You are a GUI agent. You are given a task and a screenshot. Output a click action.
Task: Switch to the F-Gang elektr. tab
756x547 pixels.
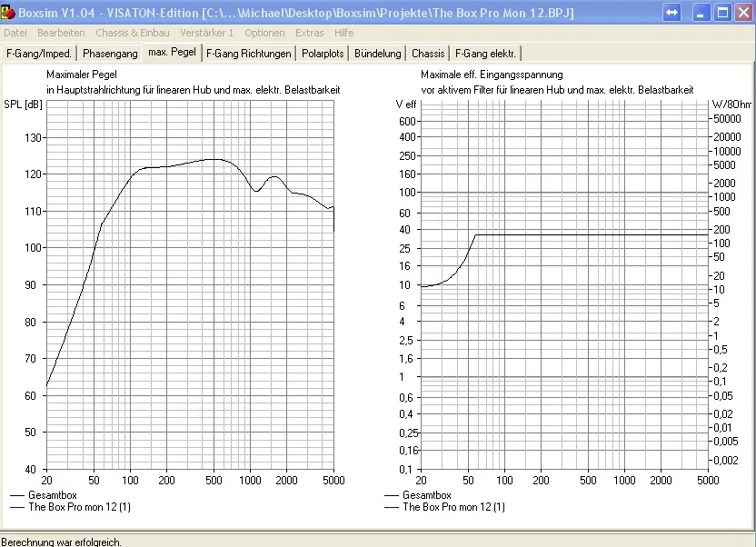click(x=486, y=54)
